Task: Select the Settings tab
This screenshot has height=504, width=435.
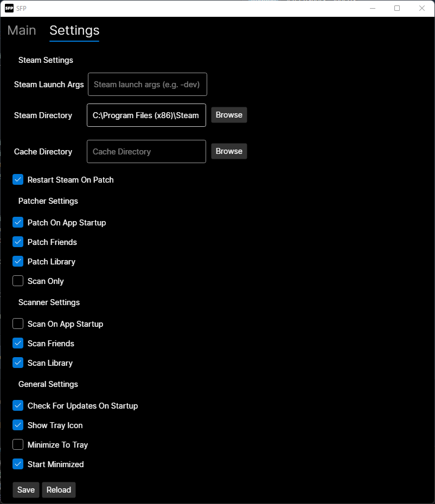Action: [x=74, y=31]
